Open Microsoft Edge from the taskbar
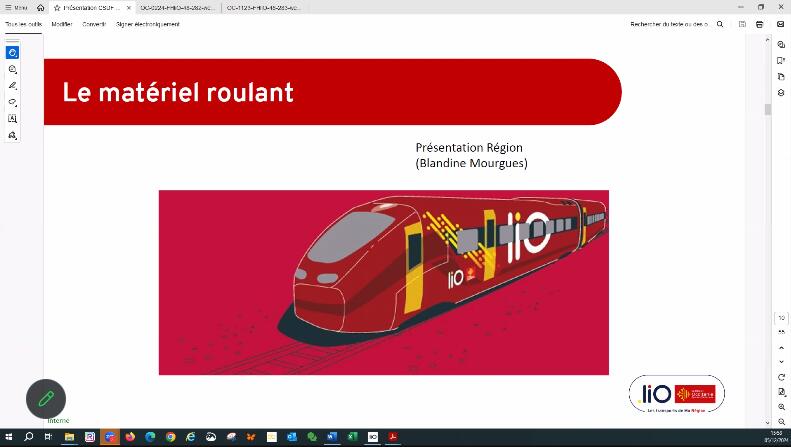This screenshot has width=791, height=447. [150, 437]
